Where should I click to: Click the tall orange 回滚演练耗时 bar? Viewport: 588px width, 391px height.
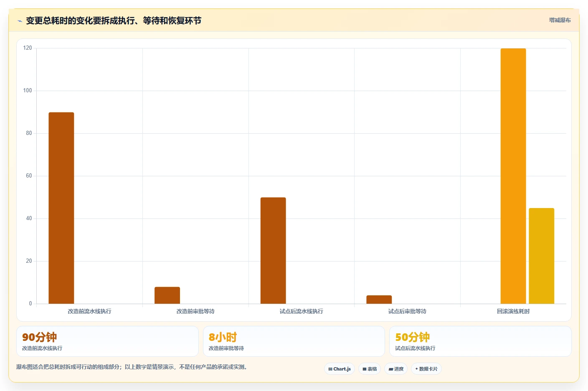(x=513, y=176)
